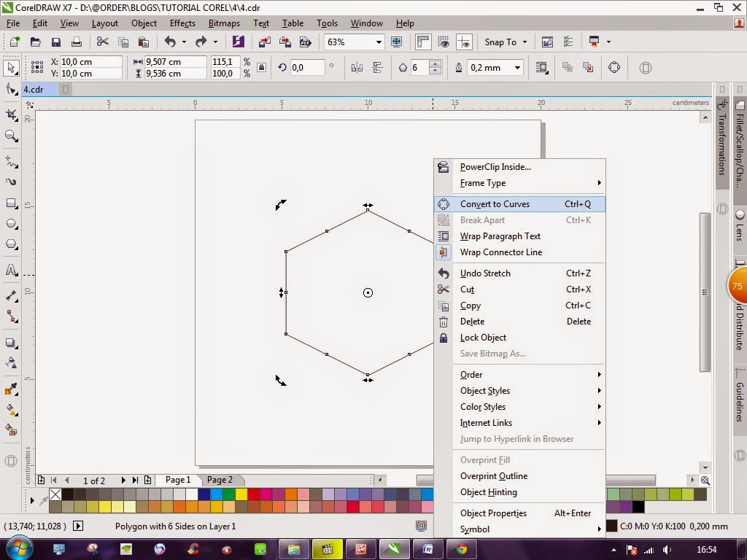Select the Color Eyedropper tool
Screen dimensions: 747x560
(x=11, y=389)
